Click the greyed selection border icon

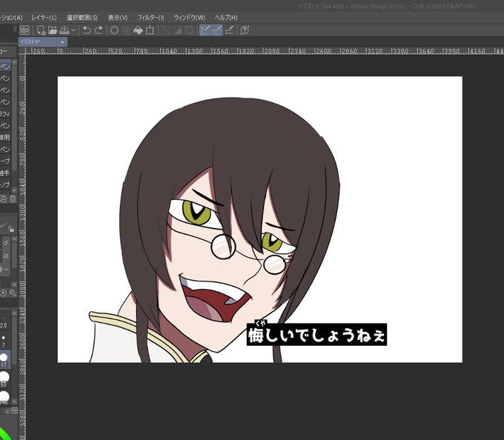tap(189, 30)
